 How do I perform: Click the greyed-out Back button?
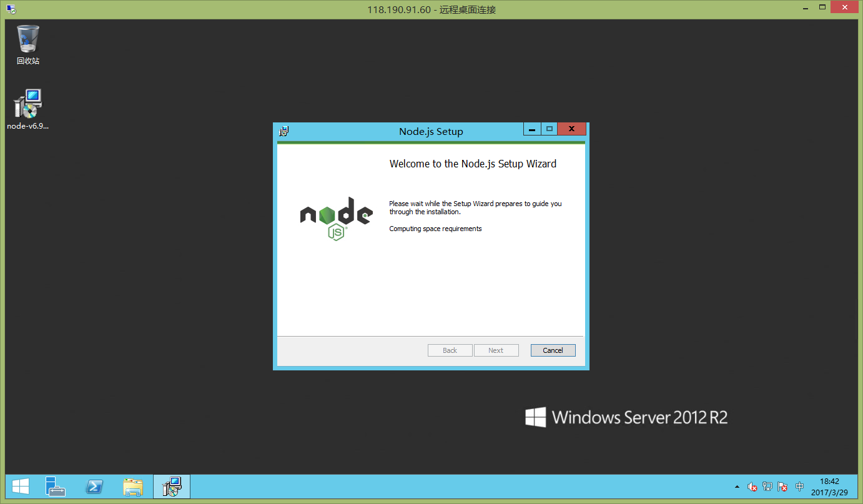point(450,350)
